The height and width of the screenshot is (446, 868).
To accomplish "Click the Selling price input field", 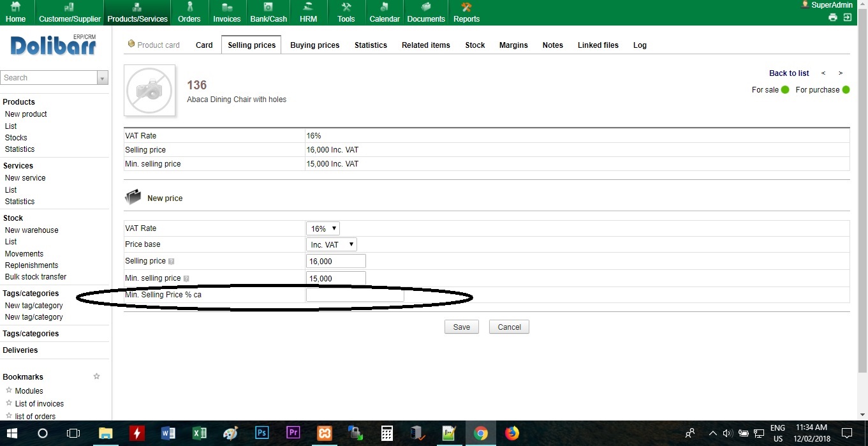I will coord(335,261).
